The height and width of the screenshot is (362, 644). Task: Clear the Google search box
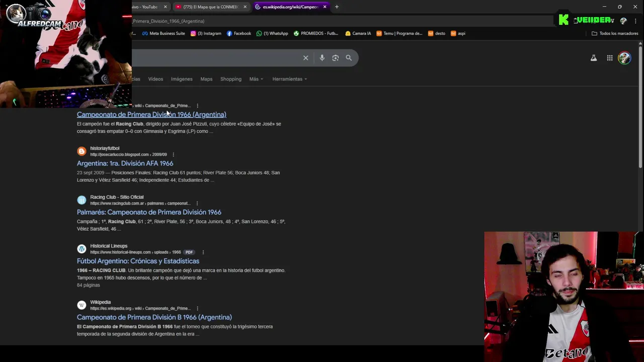pos(305,58)
